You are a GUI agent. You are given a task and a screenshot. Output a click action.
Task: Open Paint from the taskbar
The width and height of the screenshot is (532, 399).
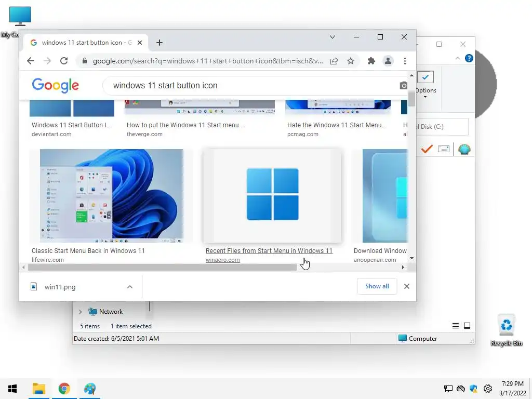pyautogui.click(x=90, y=389)
